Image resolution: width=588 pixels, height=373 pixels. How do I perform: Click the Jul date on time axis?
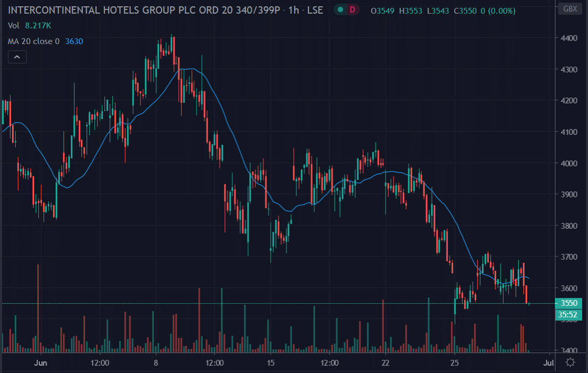548,363
